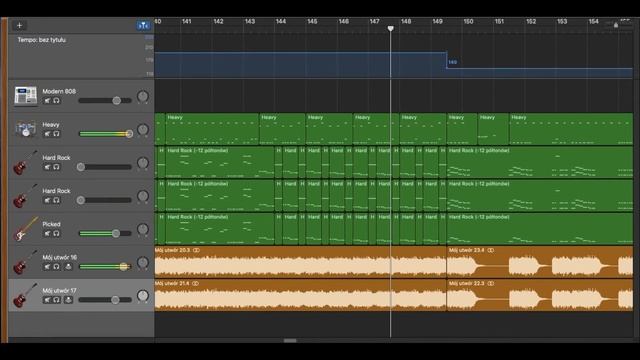Click Mój utwór 17 volume slider knob

(116, 300)
